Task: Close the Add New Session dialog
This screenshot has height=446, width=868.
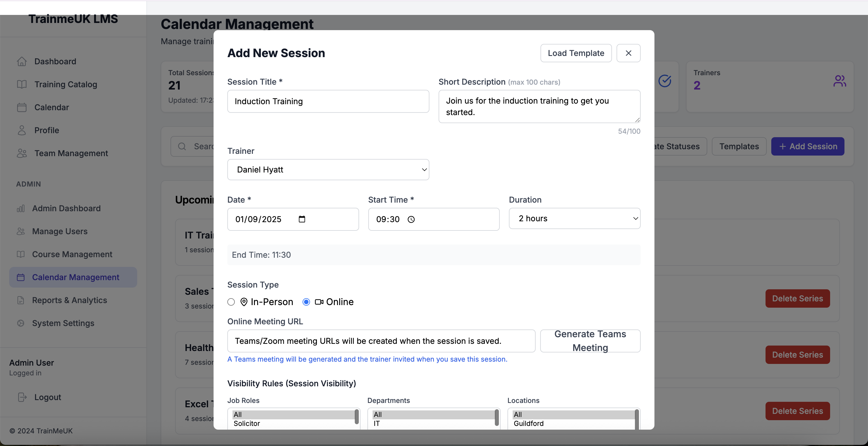Action: [x=628, y=53]
